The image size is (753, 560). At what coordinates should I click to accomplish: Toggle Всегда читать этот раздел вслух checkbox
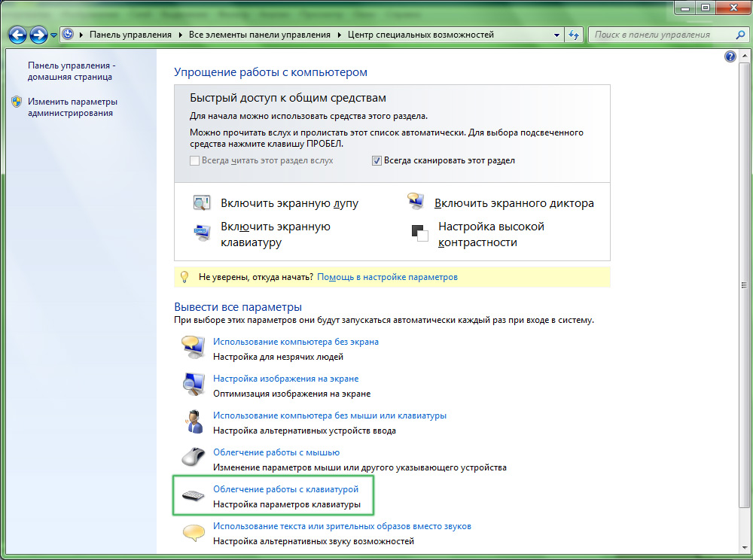tap(194, 161)
